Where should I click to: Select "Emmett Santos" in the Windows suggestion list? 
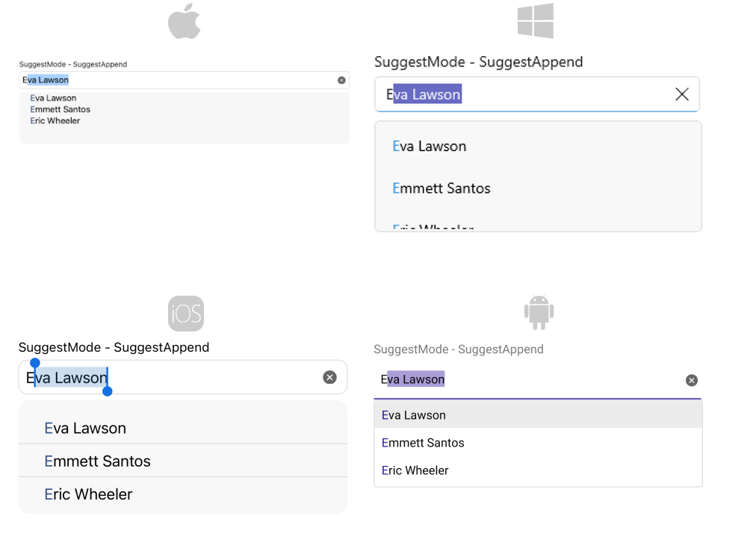(x=441, y=188)
